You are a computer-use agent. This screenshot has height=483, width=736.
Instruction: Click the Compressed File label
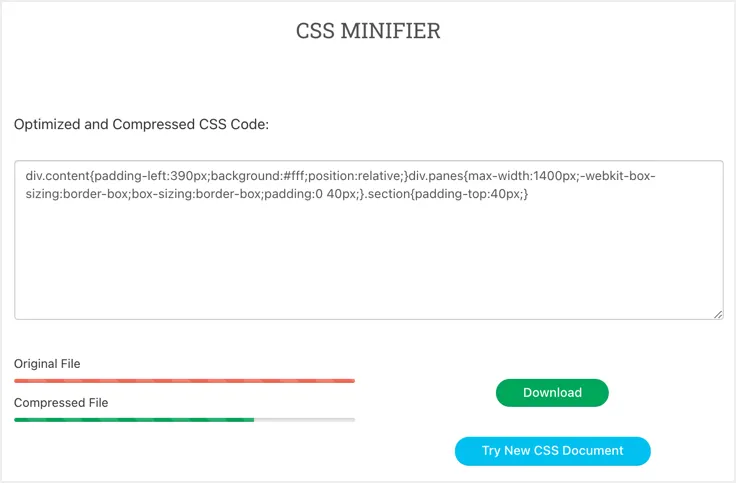[61, 402]
